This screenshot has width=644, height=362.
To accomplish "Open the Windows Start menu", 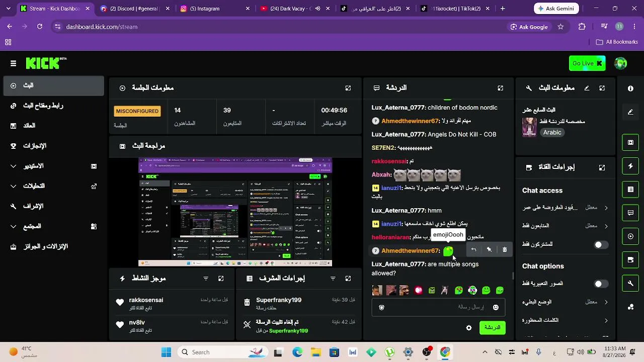I will pos(166,352).
